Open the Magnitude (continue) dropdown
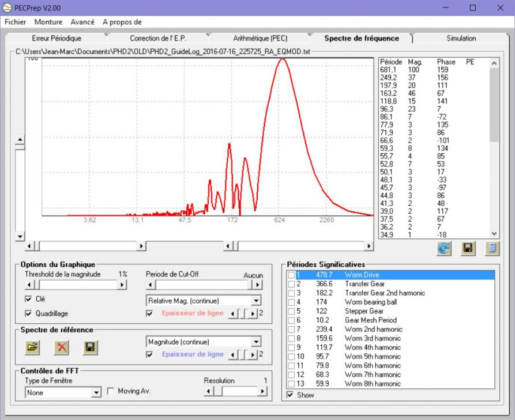Image resolution: width=515 pixels, height=420 pixels. [x=256, y=342]
